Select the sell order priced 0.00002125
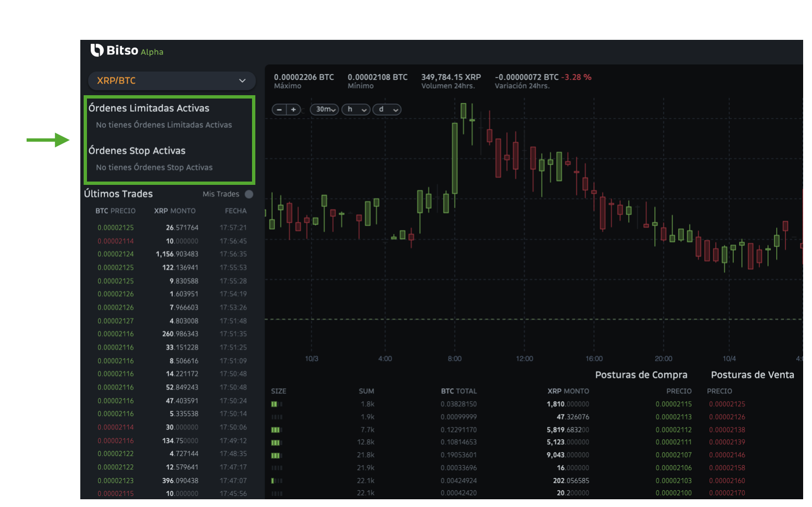 click(x=727, y=403)
